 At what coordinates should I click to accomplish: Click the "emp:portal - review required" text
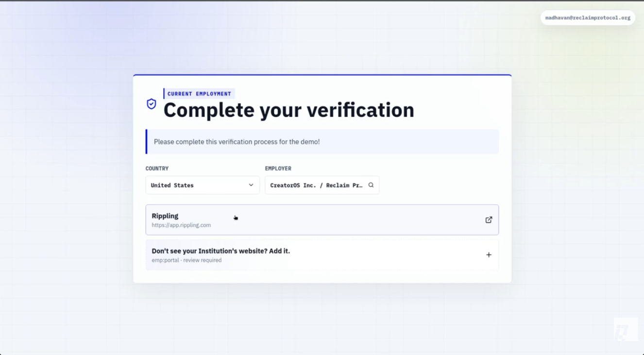tap(186, 260)
